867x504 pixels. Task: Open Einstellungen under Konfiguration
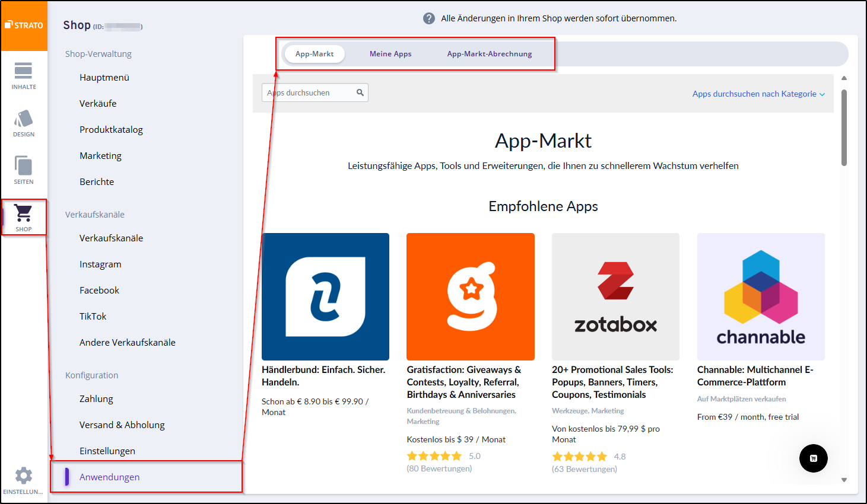point(107,451)
